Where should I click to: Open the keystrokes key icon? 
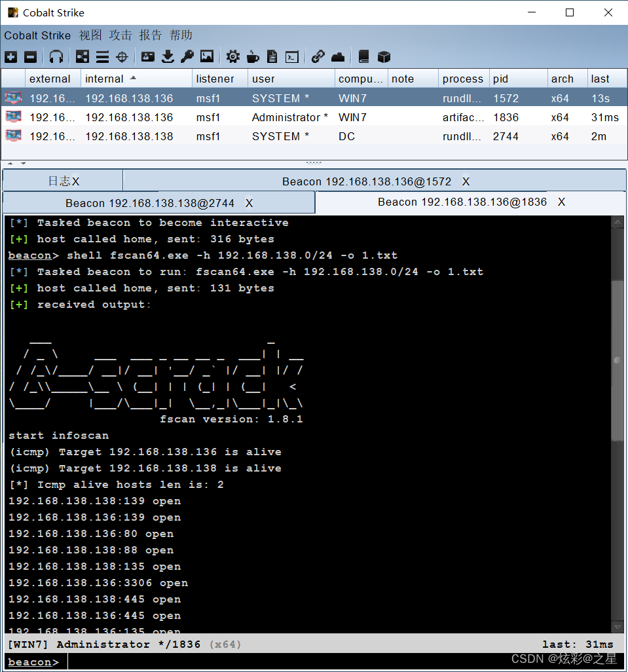(x=187, y=56)
